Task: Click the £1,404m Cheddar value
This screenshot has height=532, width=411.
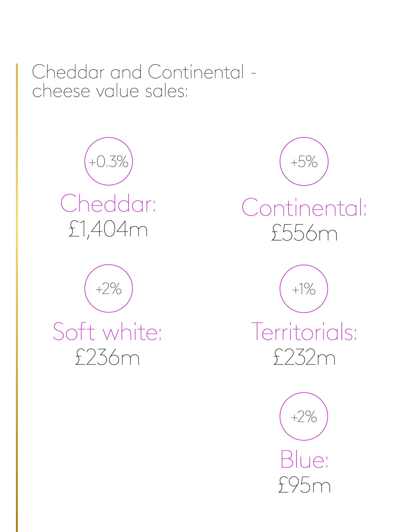Action: [108, 230]
